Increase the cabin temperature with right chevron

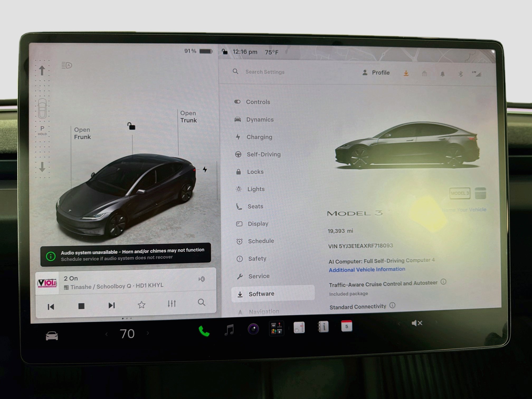tap(148, 333)
